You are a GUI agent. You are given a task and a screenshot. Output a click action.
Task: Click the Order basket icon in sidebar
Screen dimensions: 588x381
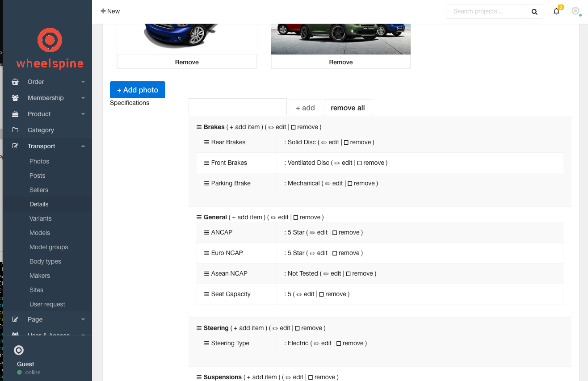pyautogui.click(x=16, y=82)
